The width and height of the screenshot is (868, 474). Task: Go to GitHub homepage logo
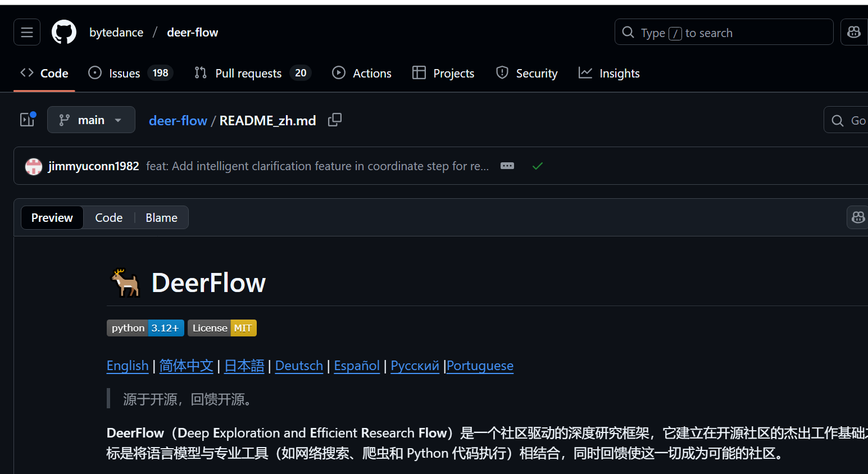64,33
